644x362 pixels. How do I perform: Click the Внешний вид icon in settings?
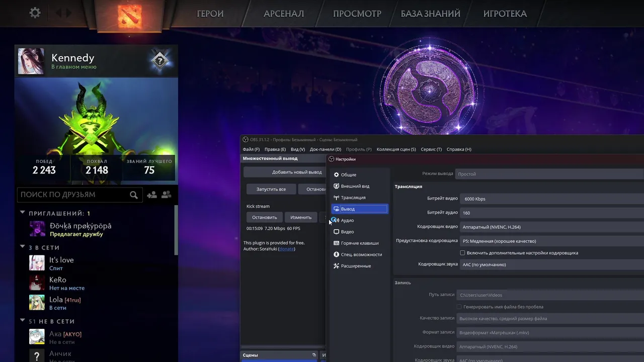(x=337, y=186)
